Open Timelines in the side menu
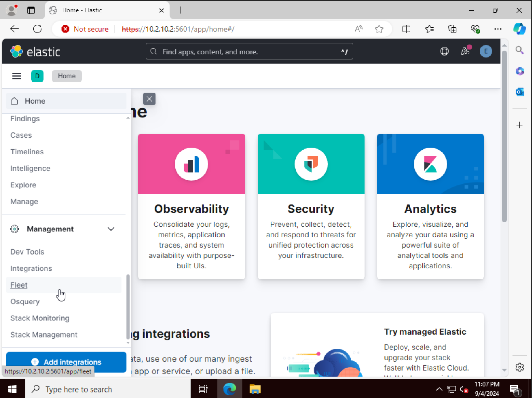 27,152
